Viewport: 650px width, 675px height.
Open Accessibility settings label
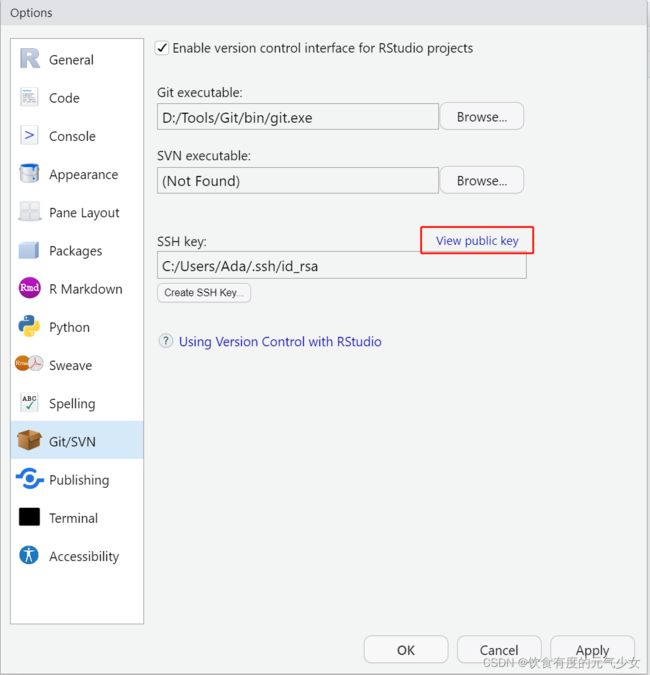(x=84, y=556)
